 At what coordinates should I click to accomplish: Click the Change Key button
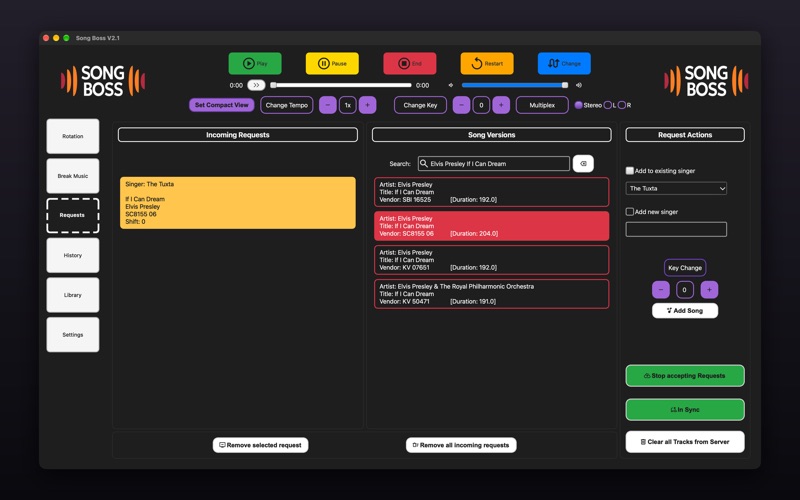coord(420,105)
